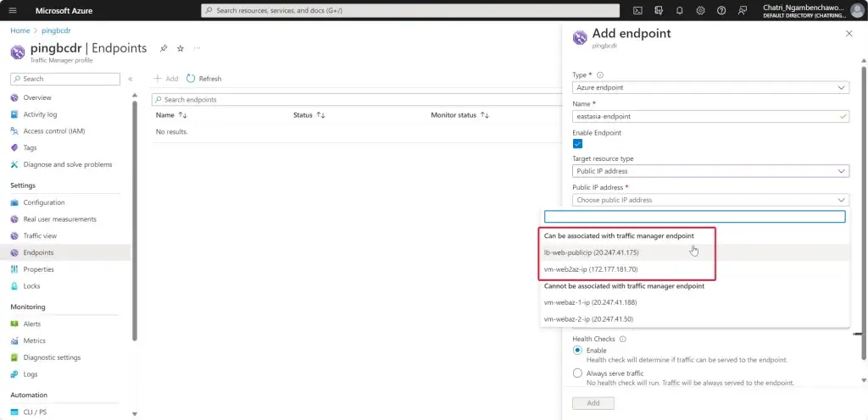Collapse the Choose public IP address dropdown

coord(711,200)
